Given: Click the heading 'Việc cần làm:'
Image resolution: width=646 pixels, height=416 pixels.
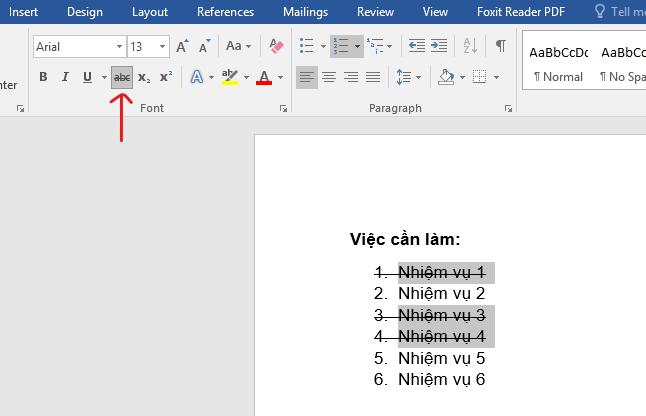Looking at the screenshot, I should [x=405, y=239].
